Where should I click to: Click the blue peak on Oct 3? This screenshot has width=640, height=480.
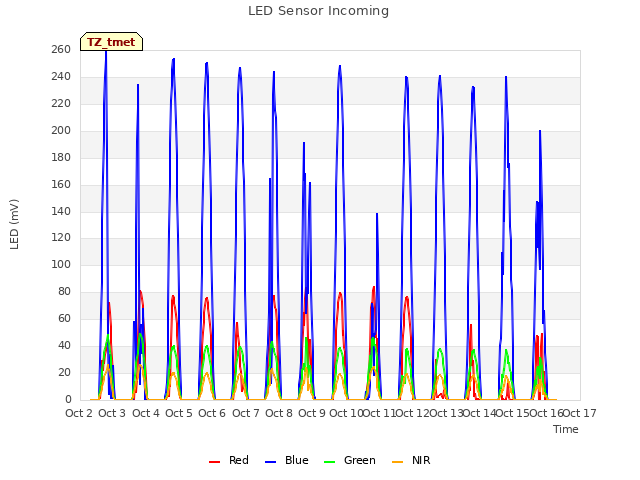click(x=106, y=52)
